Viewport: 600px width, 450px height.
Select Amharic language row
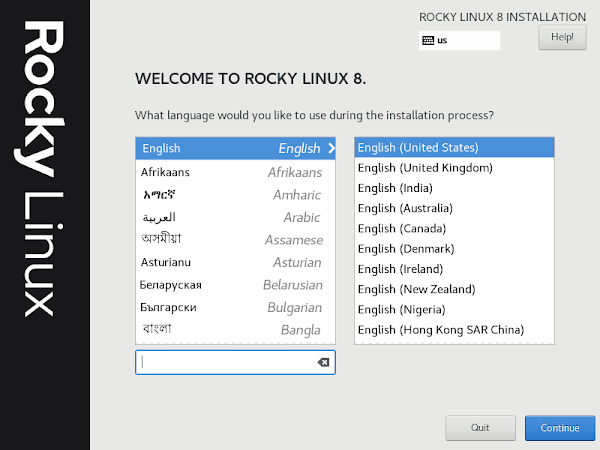coord(235,195)
